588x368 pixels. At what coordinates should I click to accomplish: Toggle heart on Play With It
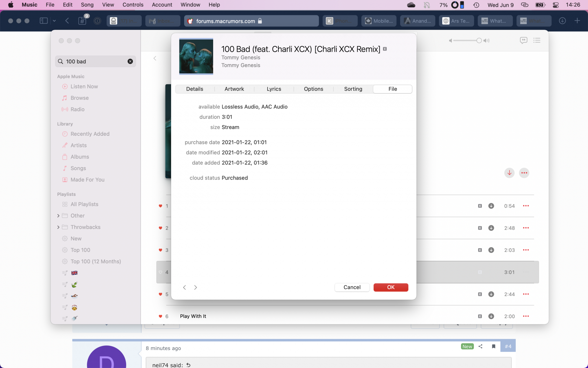coord(161,316)
